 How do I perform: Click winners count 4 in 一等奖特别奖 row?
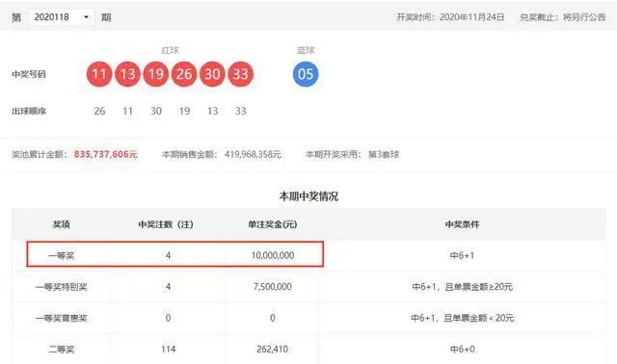pyautogui.click(x=169, y=287)
